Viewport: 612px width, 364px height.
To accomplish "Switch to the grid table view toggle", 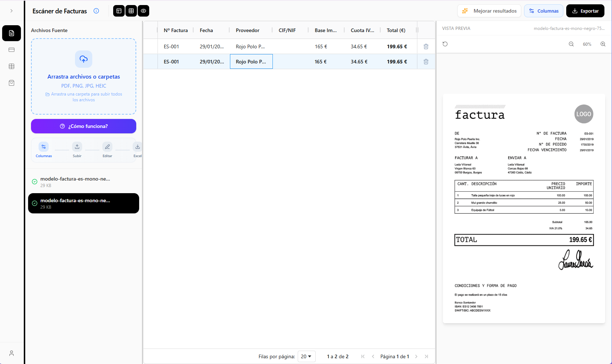I will tap(131, 11).
